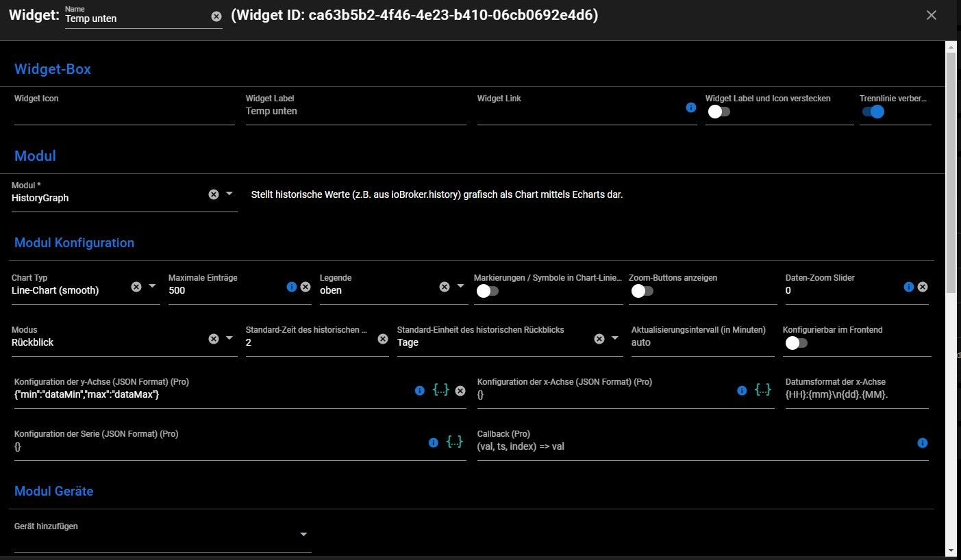Image resolution: width=961 pixels, height=560 pixels.
Task: Show info for x-Achse configuration
Action: coord(742,391)
